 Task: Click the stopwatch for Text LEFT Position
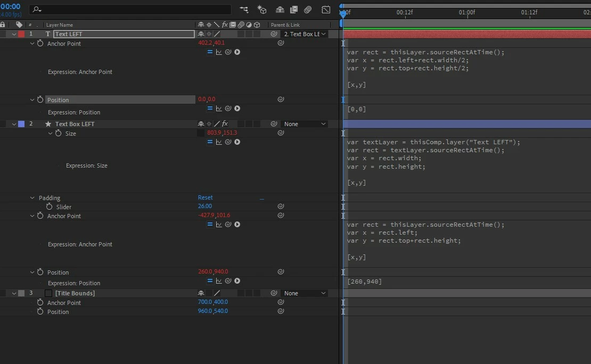[x=40, y=100]
